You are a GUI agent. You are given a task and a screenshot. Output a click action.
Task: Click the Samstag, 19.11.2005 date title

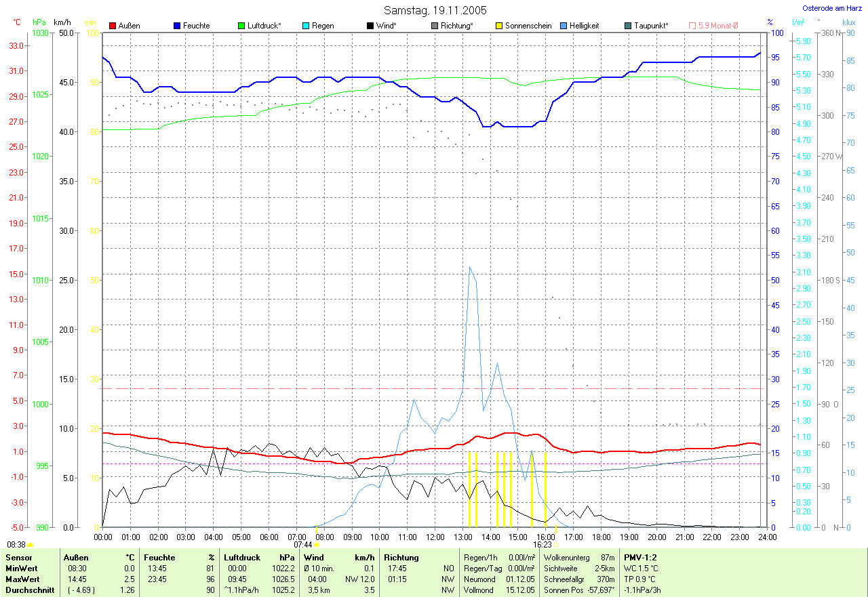coord(435,10)
